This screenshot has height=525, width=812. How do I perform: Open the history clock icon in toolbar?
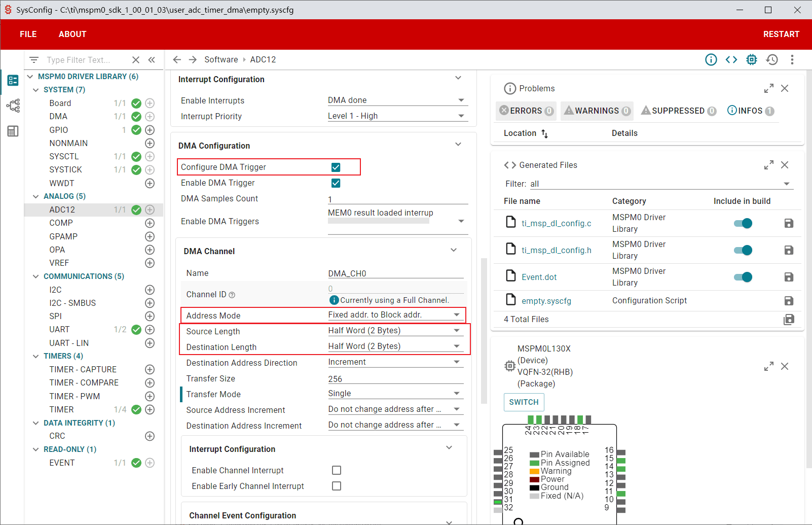click(772, 60)
